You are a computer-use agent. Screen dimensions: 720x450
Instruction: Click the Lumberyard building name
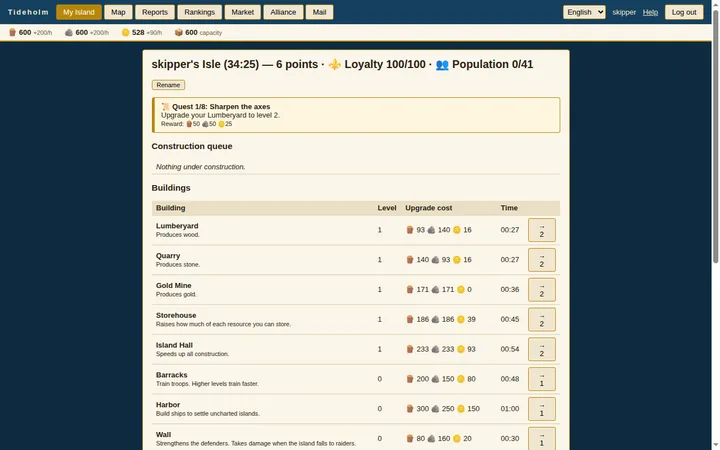pyautogui.click(x=177, y=226)
